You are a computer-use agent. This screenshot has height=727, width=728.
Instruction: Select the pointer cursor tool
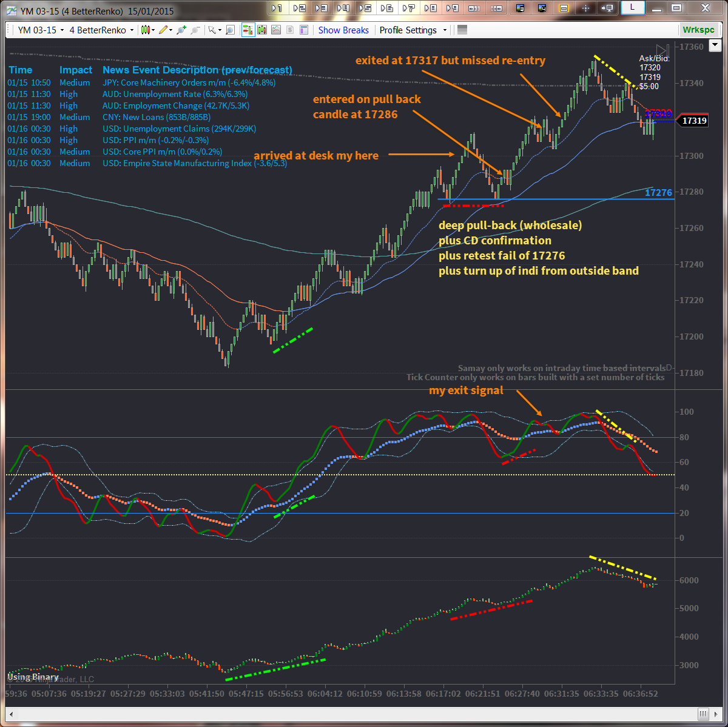(x=211, y=30)
